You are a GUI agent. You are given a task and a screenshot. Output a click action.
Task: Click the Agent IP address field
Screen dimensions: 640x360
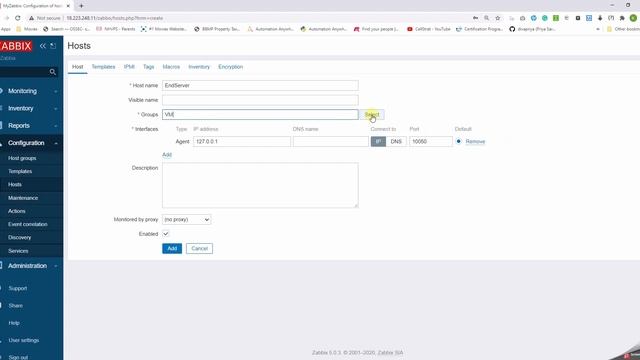point(242,141)
